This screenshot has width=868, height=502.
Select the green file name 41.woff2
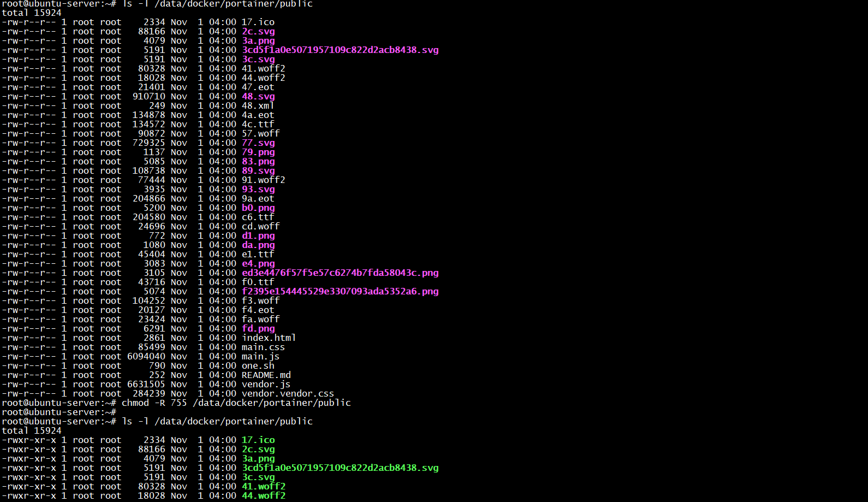[x=264, y=486]
